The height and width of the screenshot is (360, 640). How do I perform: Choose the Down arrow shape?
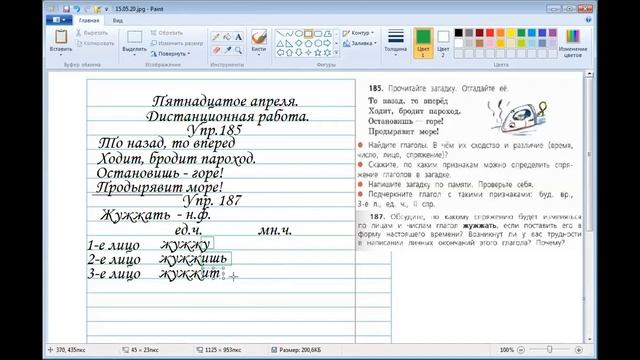click(x=299, y=53)
